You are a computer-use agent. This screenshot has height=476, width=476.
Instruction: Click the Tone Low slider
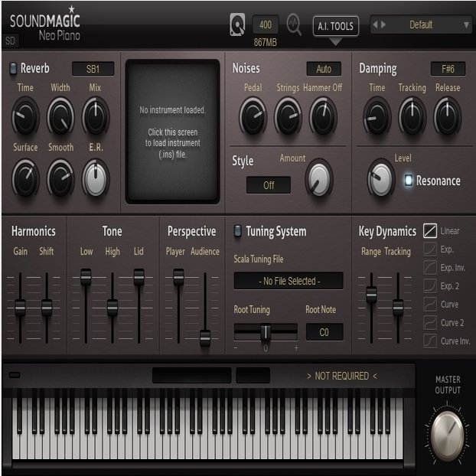tap(86, 276)
